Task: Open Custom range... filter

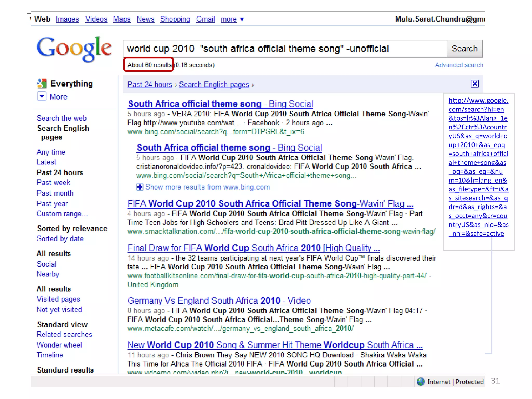Action: [x=62, y=214]
